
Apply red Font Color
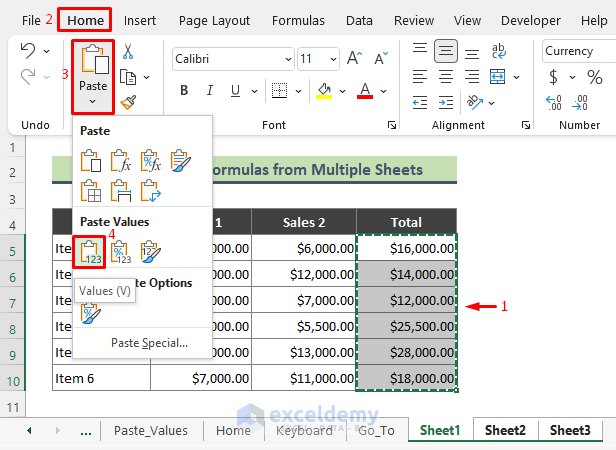tap(365, 91)
